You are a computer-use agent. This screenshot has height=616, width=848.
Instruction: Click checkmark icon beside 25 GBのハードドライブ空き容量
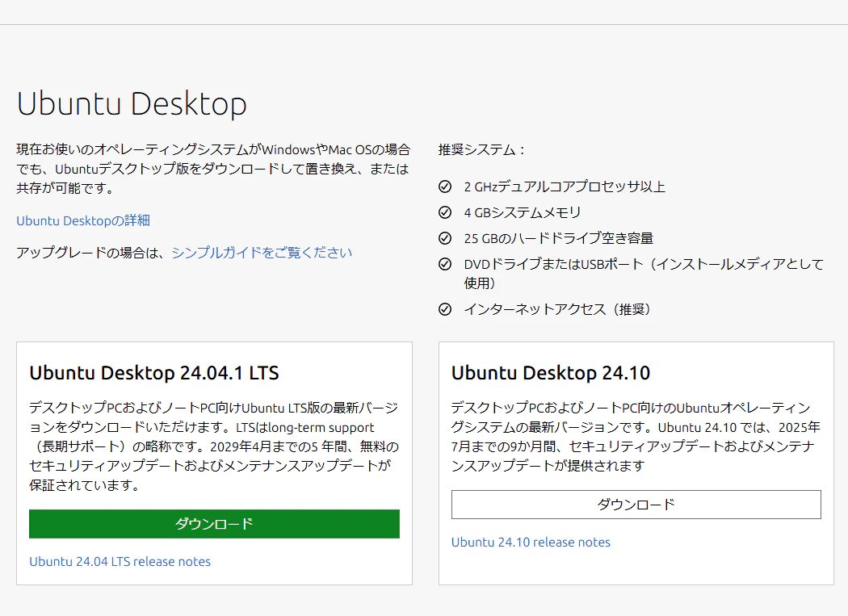444,238
